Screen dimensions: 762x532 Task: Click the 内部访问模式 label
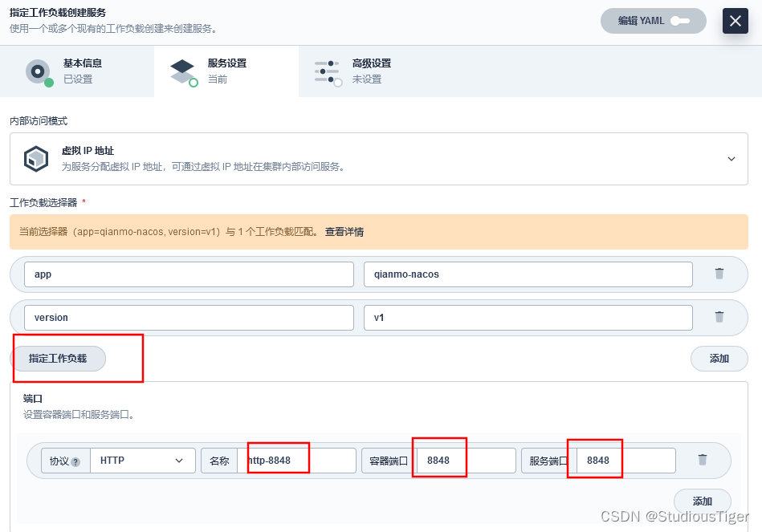[39, 121]
